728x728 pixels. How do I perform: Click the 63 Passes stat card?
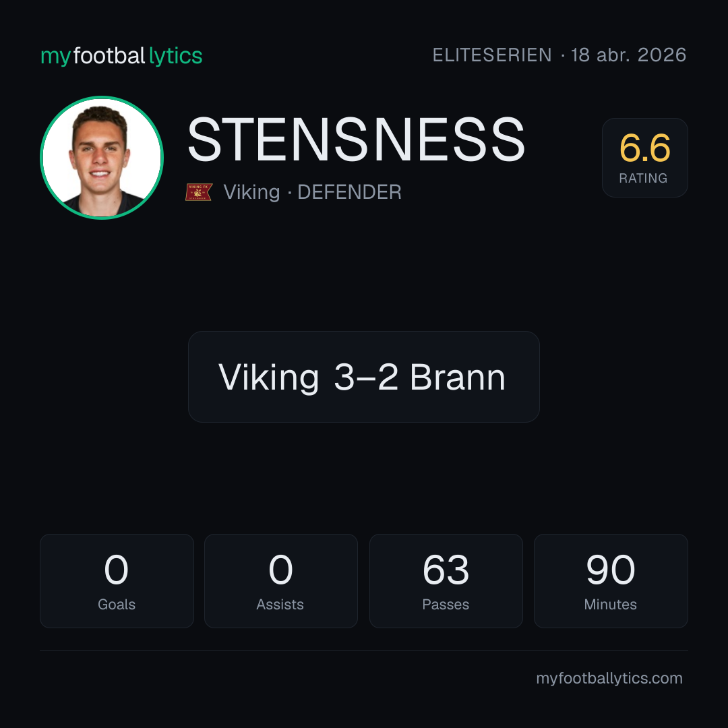point(446,581)
